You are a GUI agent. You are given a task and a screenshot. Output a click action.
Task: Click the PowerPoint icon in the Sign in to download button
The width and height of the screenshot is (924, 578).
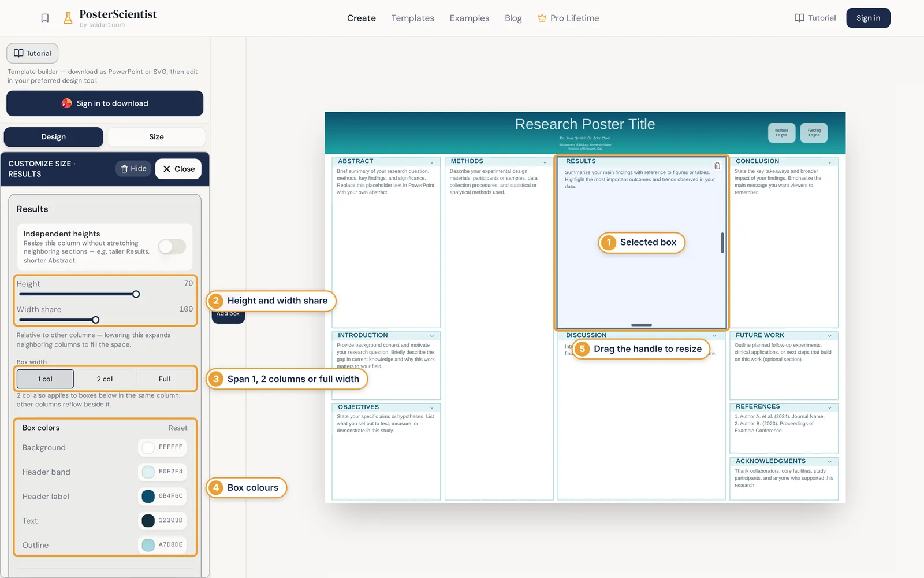tap(67, 103)
